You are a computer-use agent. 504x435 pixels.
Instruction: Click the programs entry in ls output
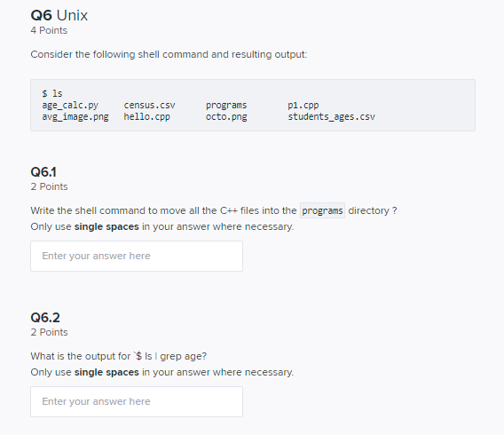point(226,106)
